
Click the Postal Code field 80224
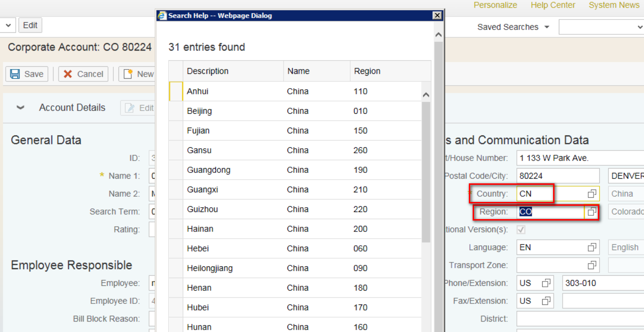click(558, 176)
